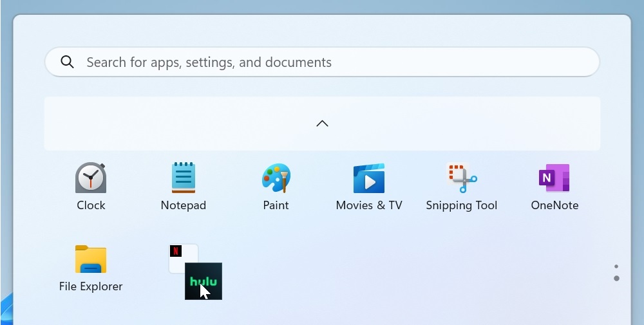Open the Clock app

[91, 178]
